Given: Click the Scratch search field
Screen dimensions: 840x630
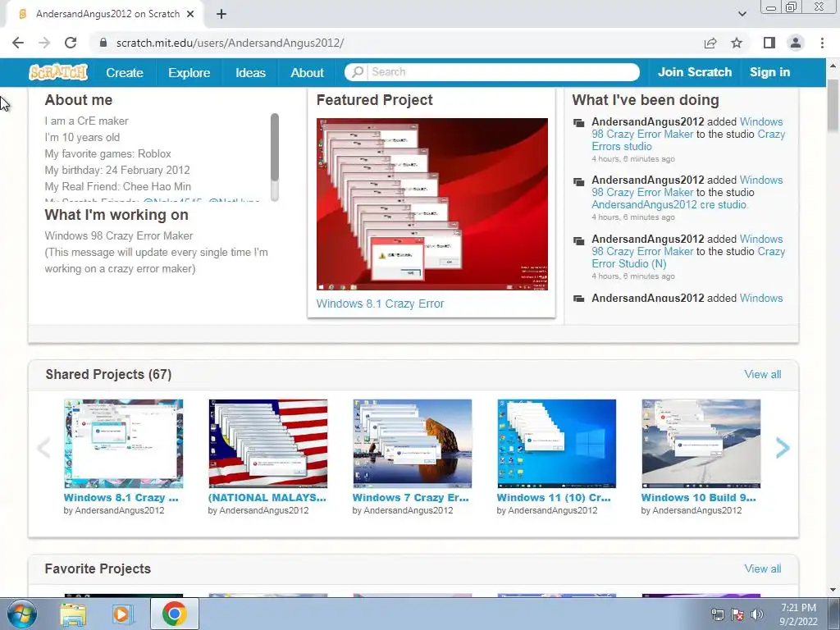Looking at the screenshot, I should (492, 72).
